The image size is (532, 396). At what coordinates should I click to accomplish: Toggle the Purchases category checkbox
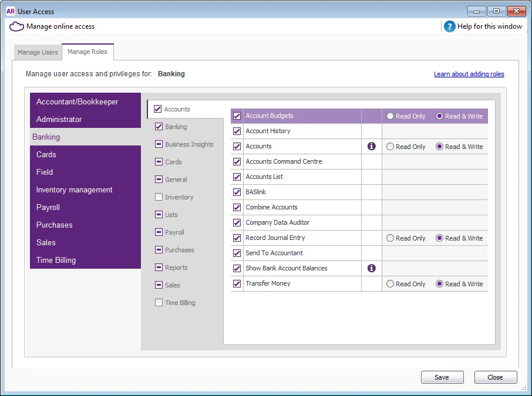tap(159, 250)
